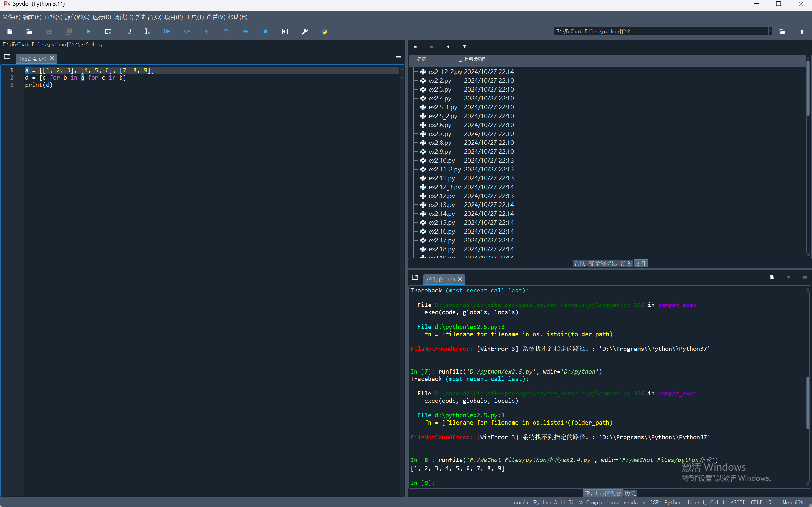Switch to the 历史 tab
812x507 pixels.
coord(630,493)
